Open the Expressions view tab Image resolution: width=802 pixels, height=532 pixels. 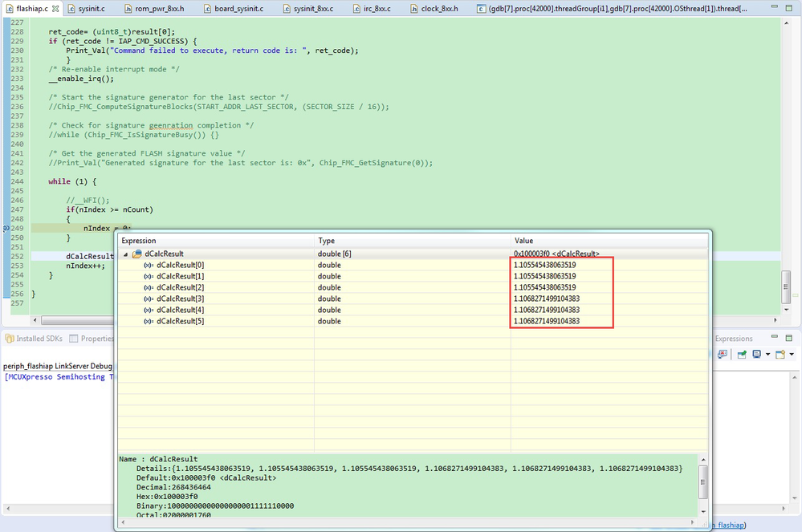click(734, 339)
